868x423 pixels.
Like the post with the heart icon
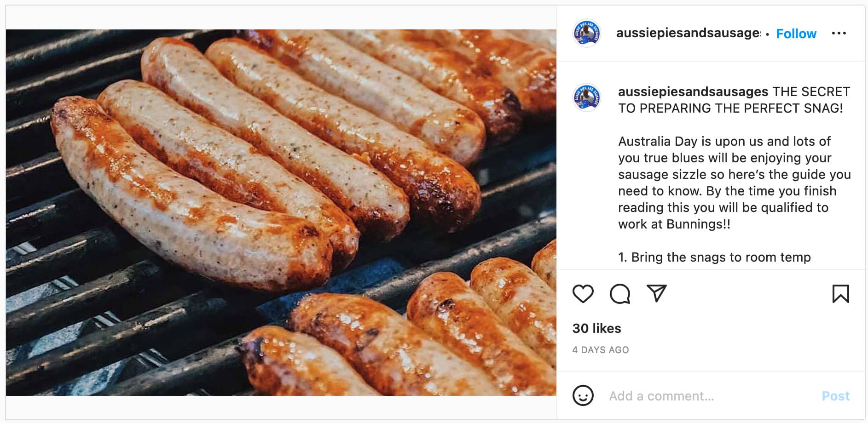[x=583, y=294]
